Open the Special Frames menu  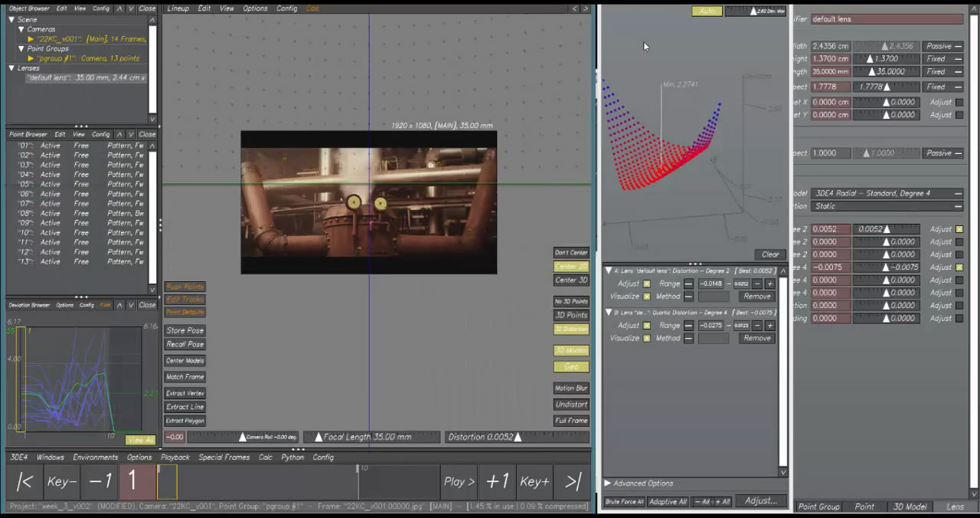pos(224,457)
